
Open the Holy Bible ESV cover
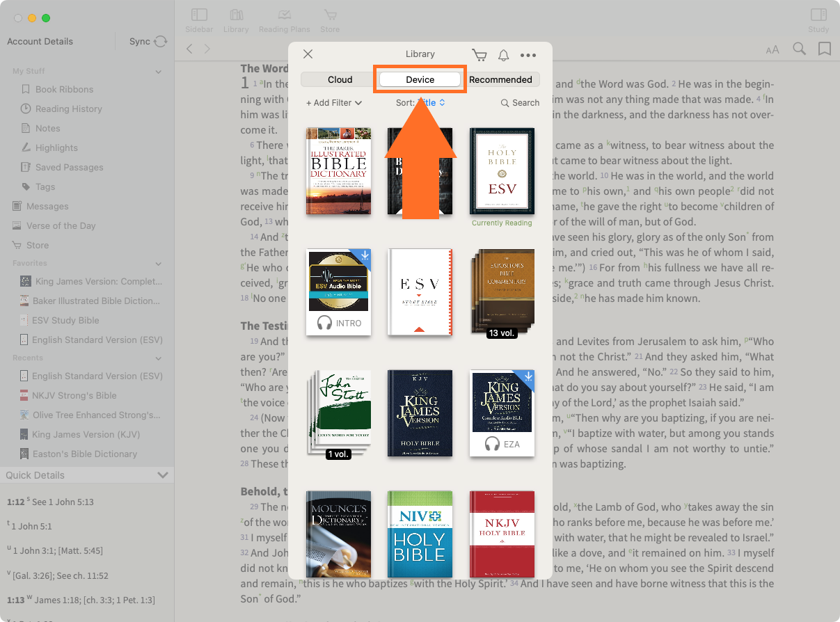[x=502, y=171]
